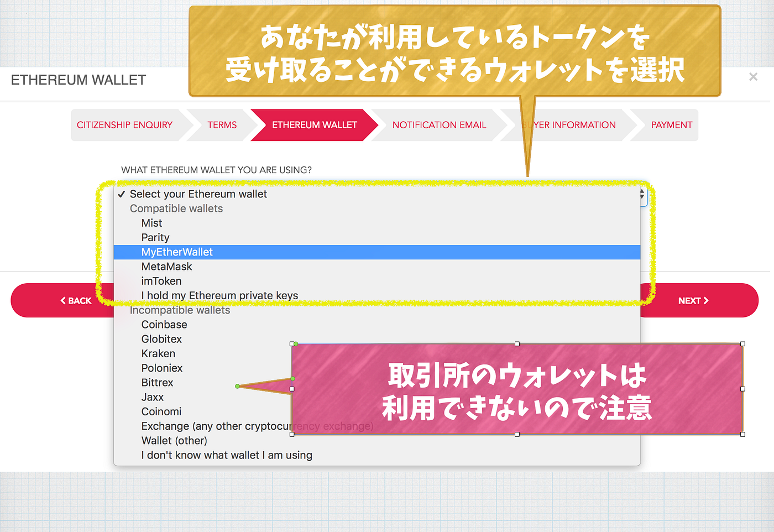Select Bittrex wallet option
Image resolution: width=774 pixels, height=532 pixels.
pos(377,383)
